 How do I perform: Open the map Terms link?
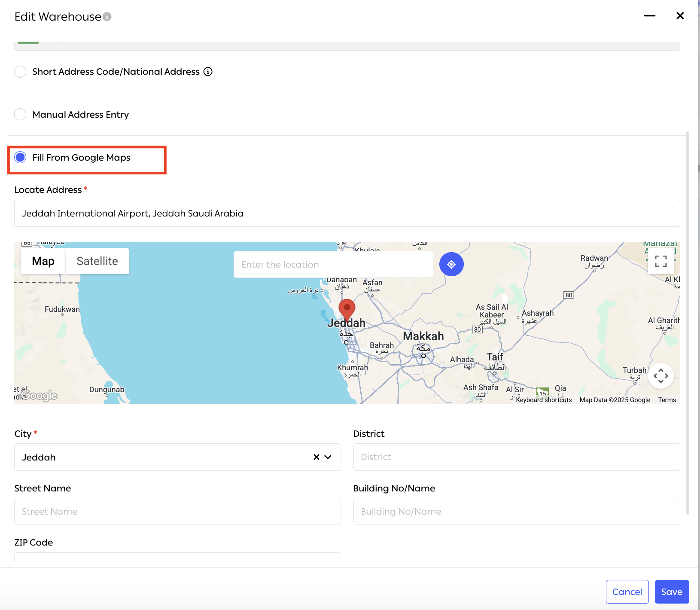(x=667, y=400)
